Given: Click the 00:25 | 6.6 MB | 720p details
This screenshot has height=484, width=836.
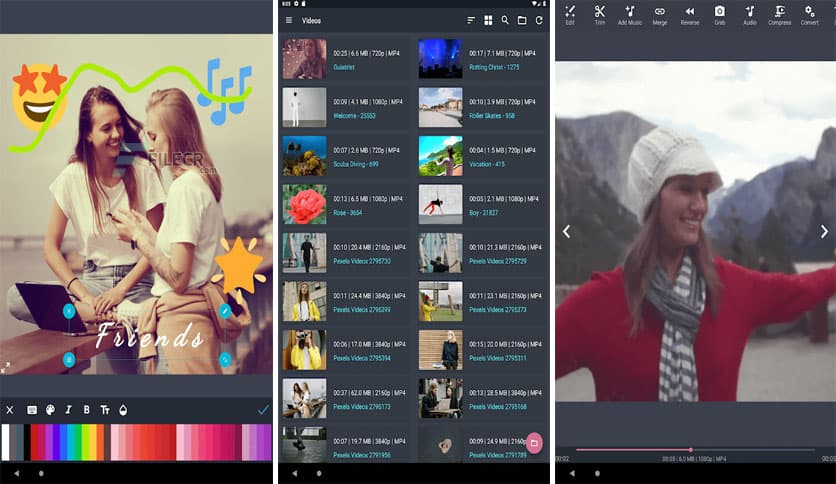Looking at the screenshot, I should click(x=366, y=53).
